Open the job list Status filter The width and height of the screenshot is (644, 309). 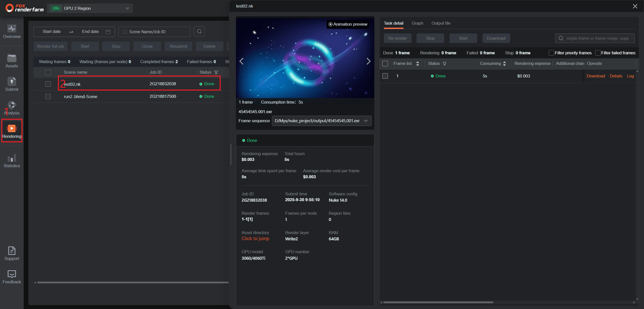pyautogui.click(x=216, y=72)
